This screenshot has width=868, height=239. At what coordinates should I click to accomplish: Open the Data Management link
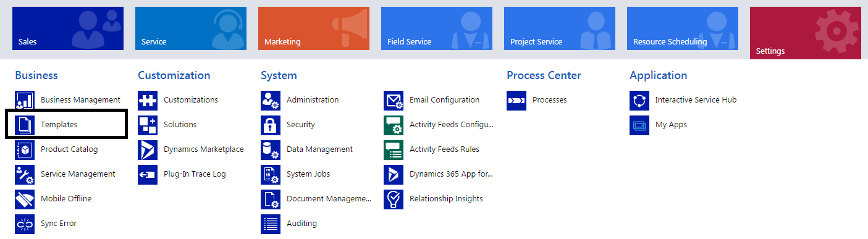click(x=319, y=149)
